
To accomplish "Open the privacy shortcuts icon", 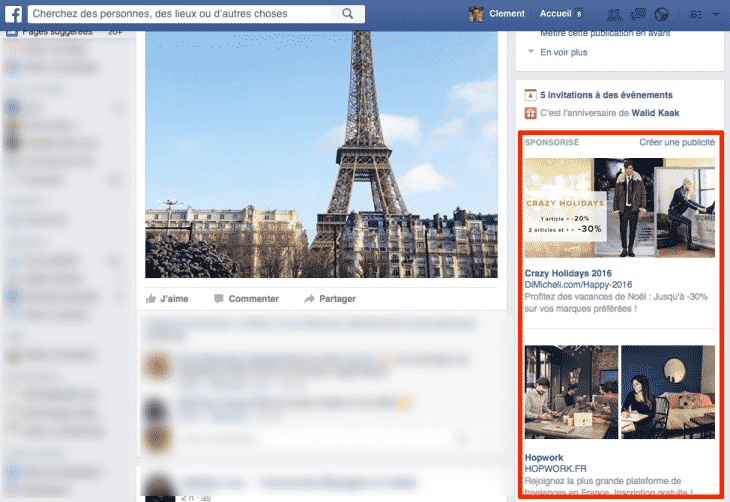I will click(696, 15).
